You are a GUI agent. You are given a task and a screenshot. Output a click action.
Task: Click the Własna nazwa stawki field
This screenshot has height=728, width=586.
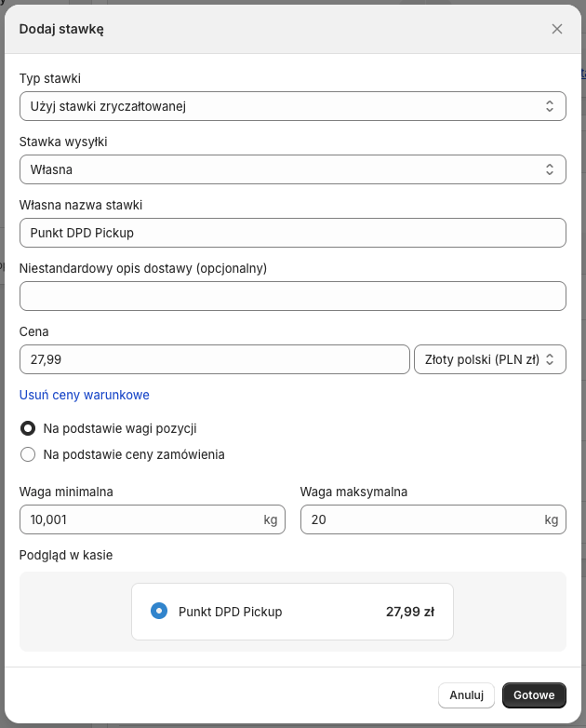point(292,233)
